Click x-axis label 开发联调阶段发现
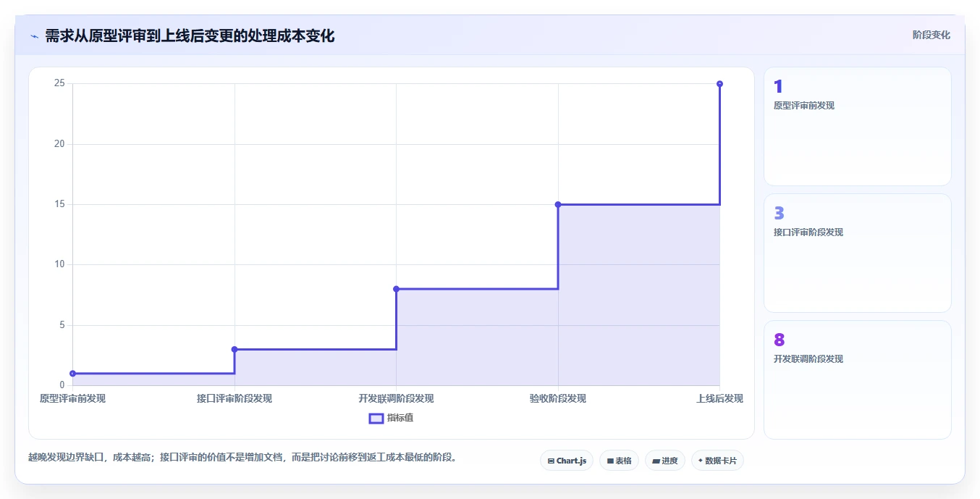 pyautogui.click(x=396, y=398)
